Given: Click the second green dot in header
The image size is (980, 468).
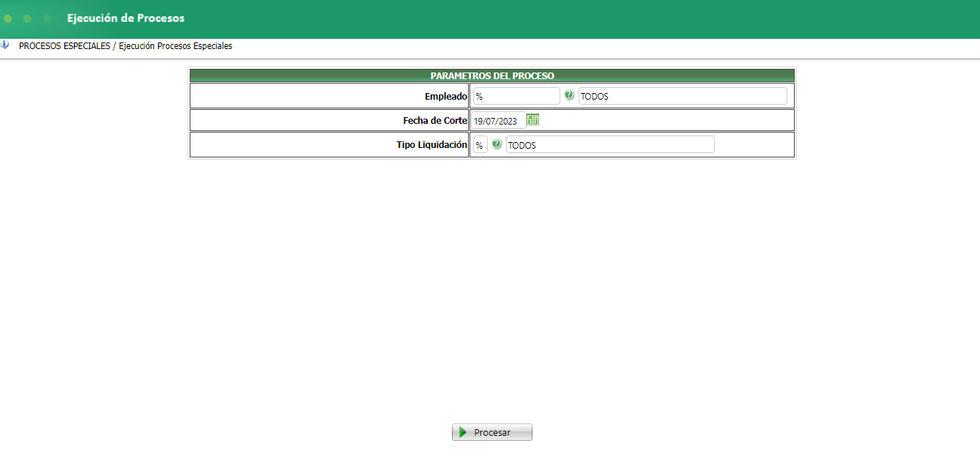Looking at the screenshot, I should (27, 18).
